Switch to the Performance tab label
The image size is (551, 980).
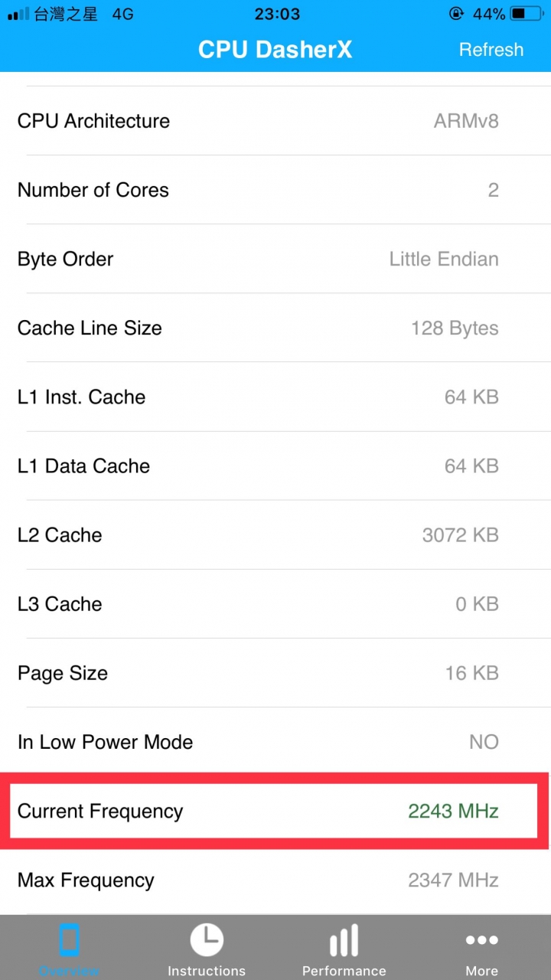point(344,971)
